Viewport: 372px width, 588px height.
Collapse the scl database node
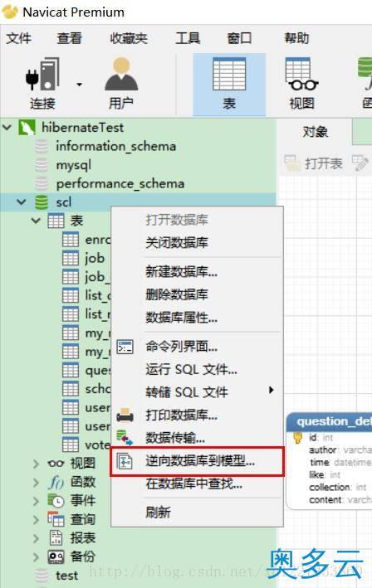tap(22, 202)
